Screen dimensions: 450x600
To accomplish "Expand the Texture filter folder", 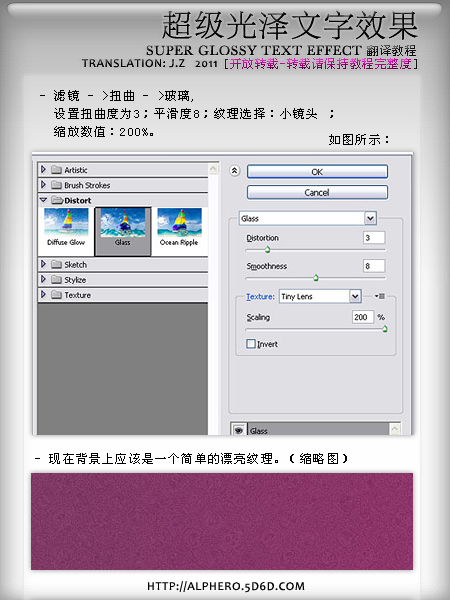I will (43, 294).
